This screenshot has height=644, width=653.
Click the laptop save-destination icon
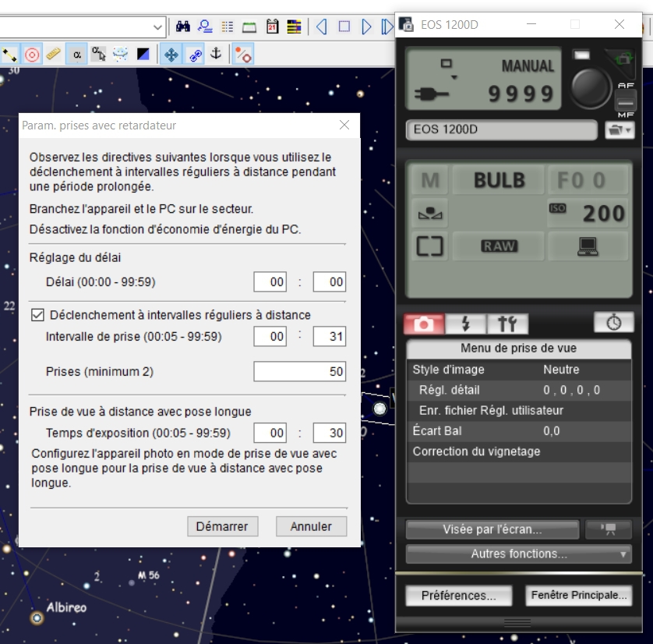tap(588, 246)
